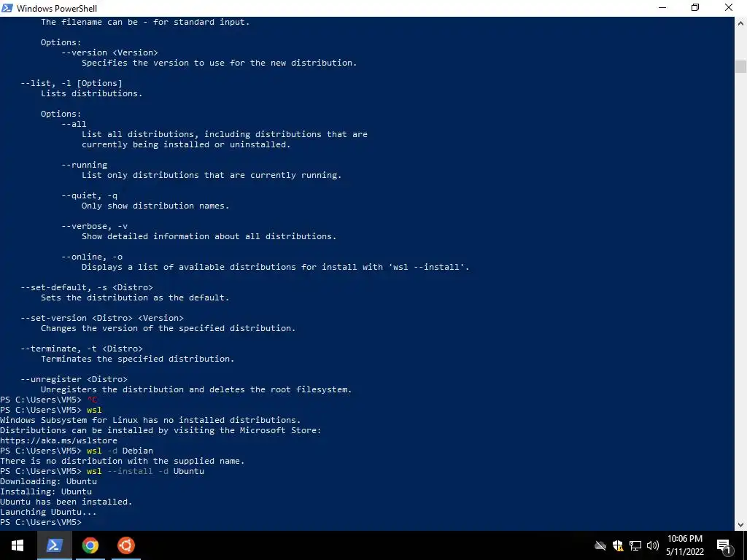Image resolution: width=747 pixels, height=560 pixels.
Task: Click the '--version <Version>' option text
Action: (x=109, y=52)
